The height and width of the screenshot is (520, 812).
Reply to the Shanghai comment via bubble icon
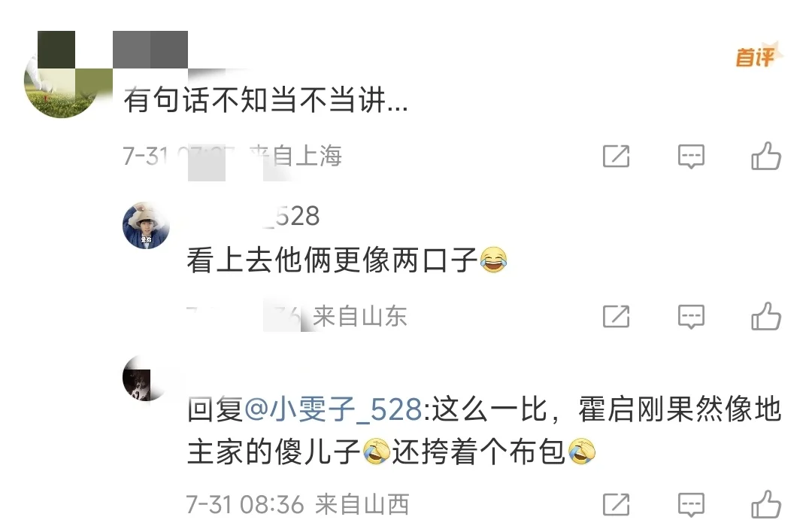pyautogui.click(x=692, y=156)
